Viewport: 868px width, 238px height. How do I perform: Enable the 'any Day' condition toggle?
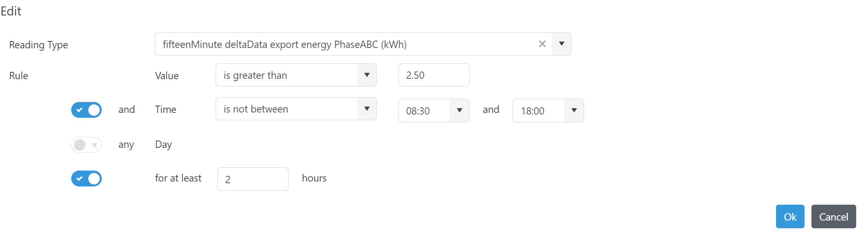[86, 145]
